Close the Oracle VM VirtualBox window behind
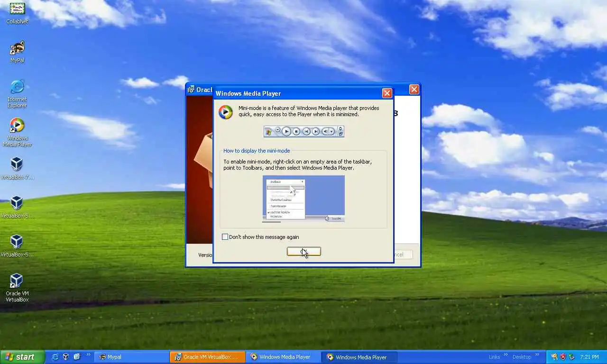Image resolution: width=607 pixels, height=364 pixels. [x=414, y=89]
